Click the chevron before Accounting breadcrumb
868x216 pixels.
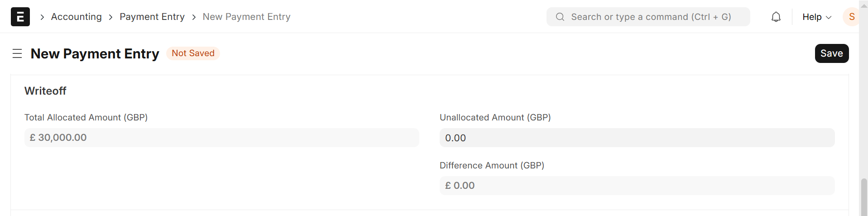click(42, 17)
